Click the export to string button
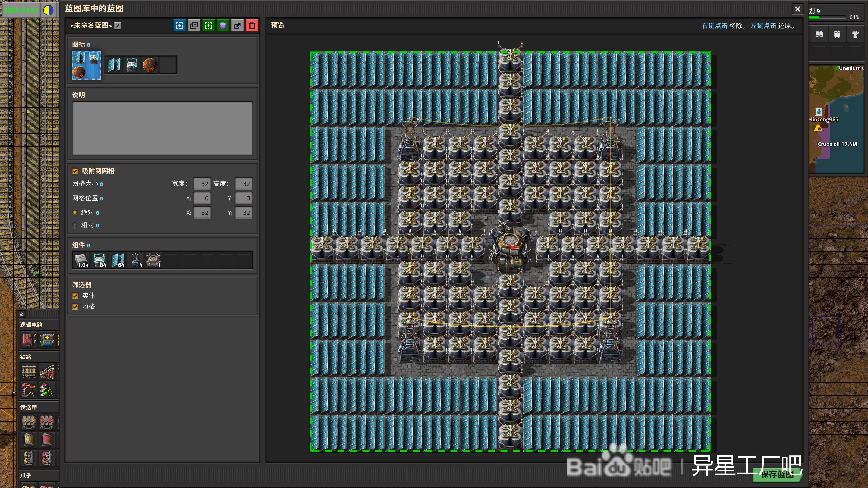The image size is (868, 488). 237,26
